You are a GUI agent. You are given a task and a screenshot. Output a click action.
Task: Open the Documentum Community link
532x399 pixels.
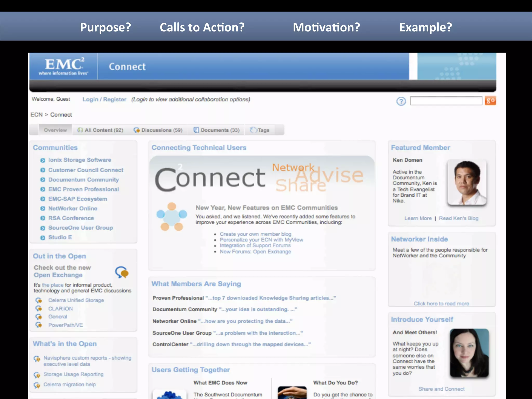[x=83, y=180]
